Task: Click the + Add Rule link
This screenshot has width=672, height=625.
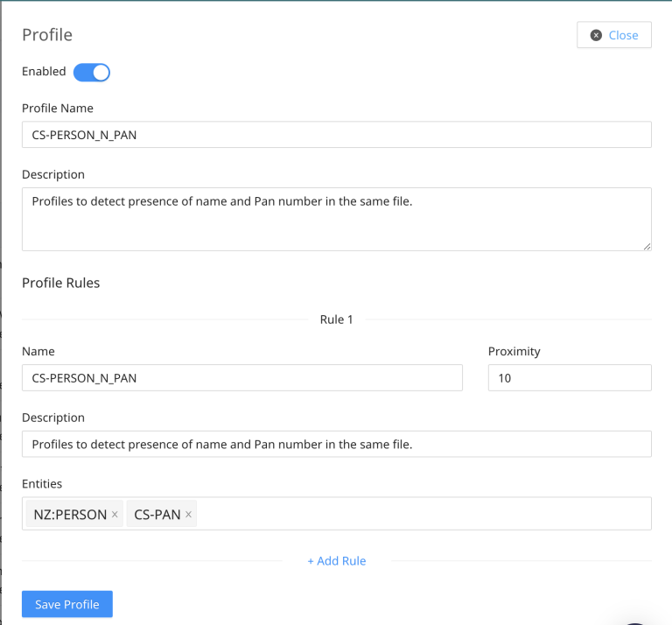Action: 336,560
